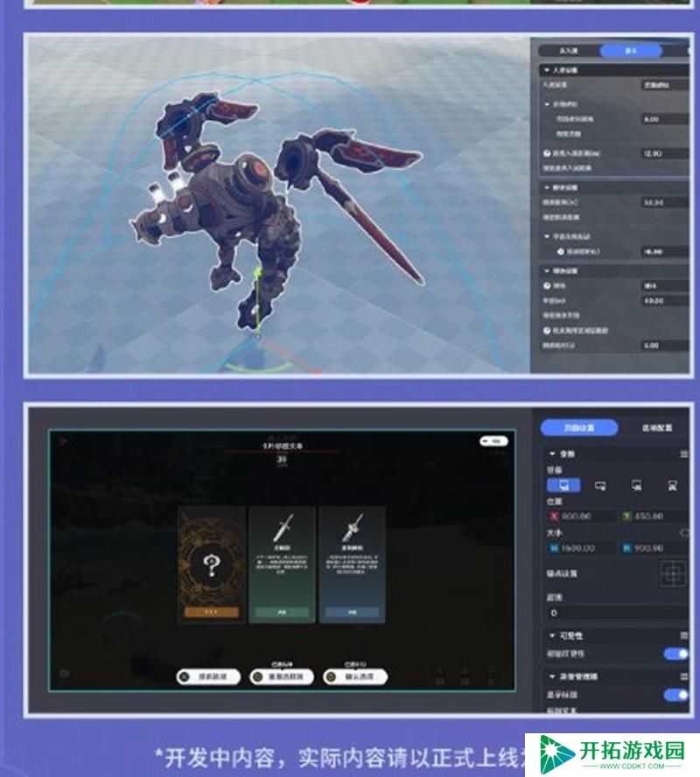
Task: Open the menu icon on the 可见性 section header
Action: click(683, 635)
